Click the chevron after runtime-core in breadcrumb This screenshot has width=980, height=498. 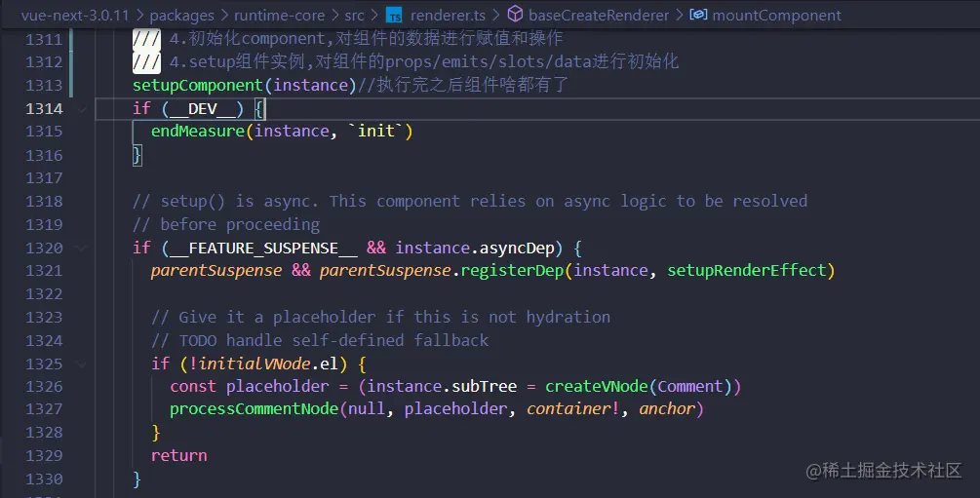click(x=335, y=15)
